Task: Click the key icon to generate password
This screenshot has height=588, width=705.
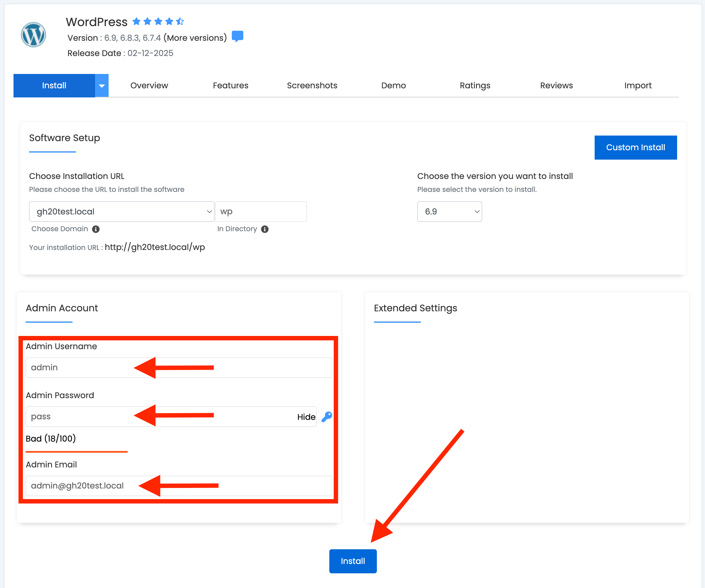Action: tap(327, 417)
